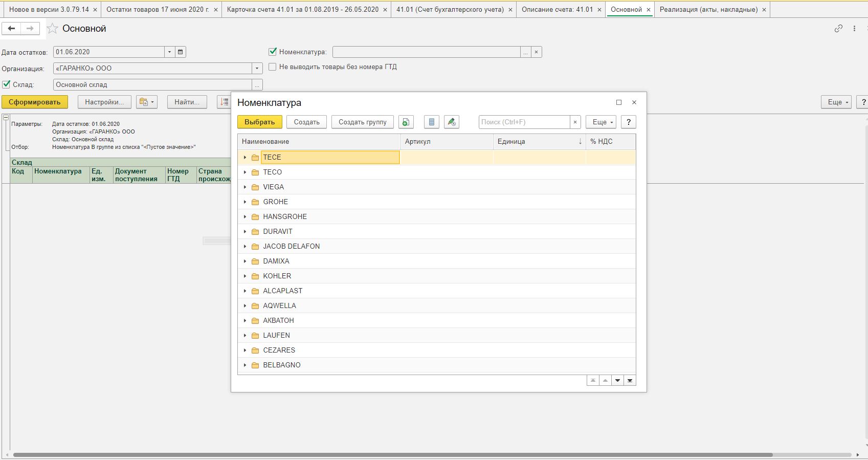The height and width of the screenshot is (460, 868).
Task: Switch list view mode in Номенклатура dialog
Action: click(432, 122)
